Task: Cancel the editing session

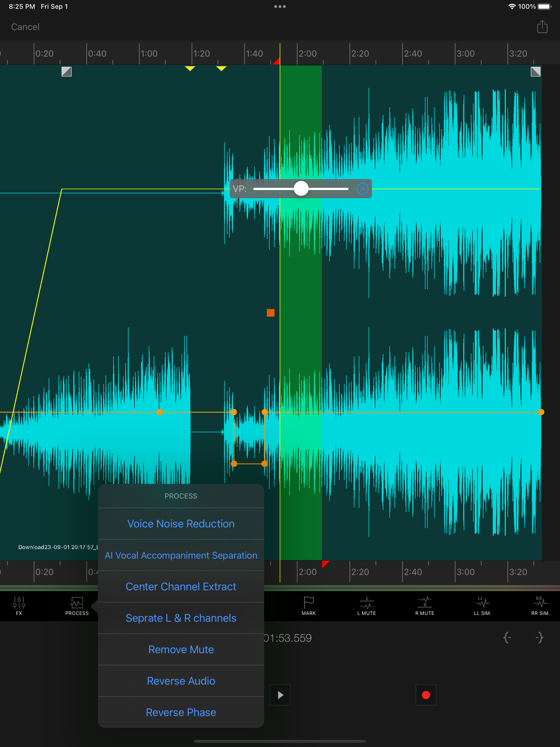Action: point(25,27)
